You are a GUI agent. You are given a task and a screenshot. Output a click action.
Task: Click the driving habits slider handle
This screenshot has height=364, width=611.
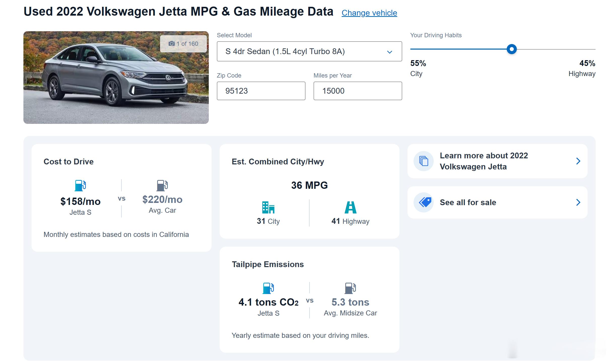512,49
